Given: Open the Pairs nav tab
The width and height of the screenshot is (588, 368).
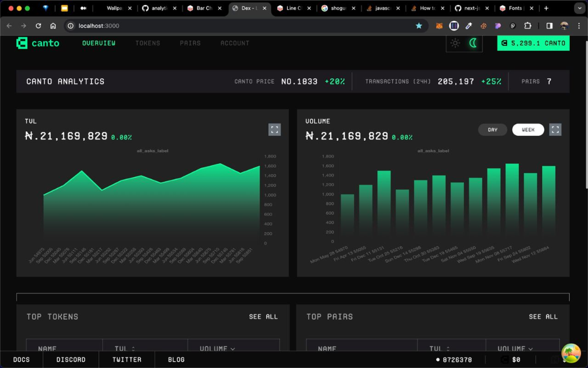Looking at the screenshot, I should pos(190,43).
